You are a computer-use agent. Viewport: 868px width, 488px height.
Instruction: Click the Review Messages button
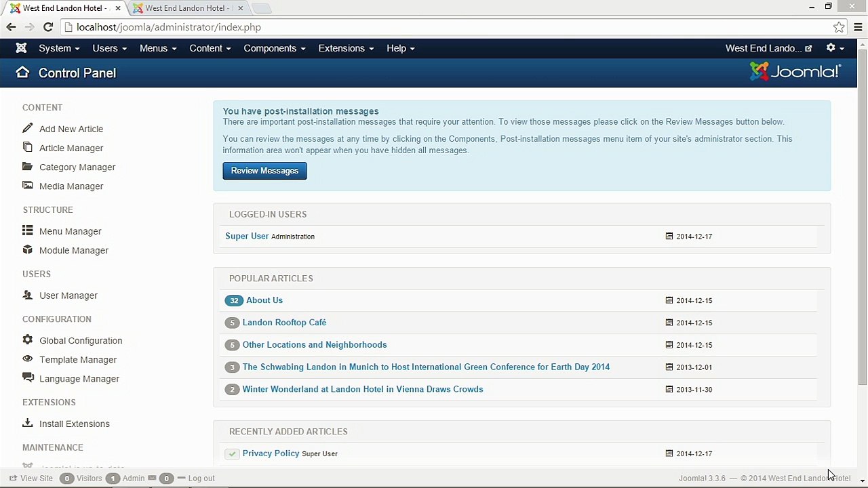tap(264, 171)
